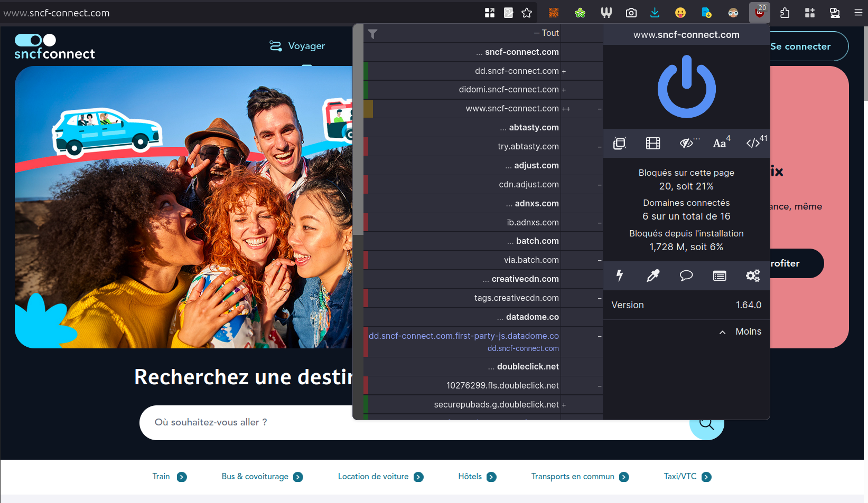Click the firewall list scrollbar thumb
This screenshot has width=868, height=503.
tap(358, 129)
